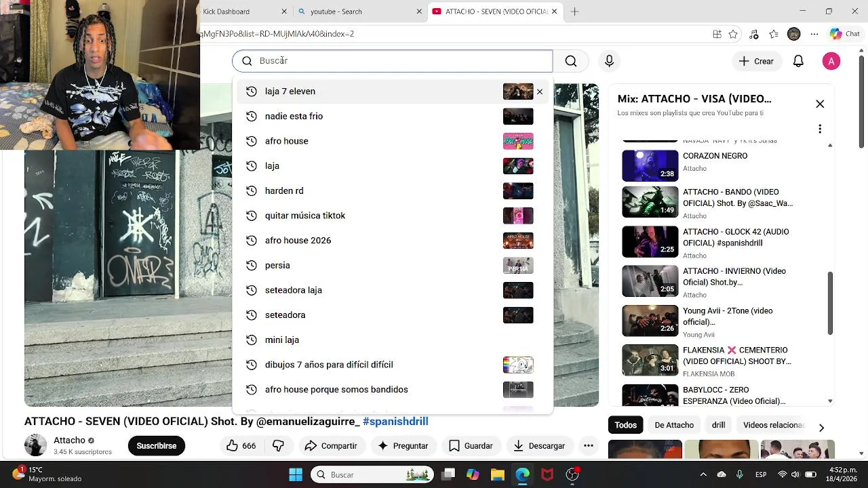This screenshot has width=868, height=488.
Task: Select 'Videos relacionados' chip
Action: 773,425
